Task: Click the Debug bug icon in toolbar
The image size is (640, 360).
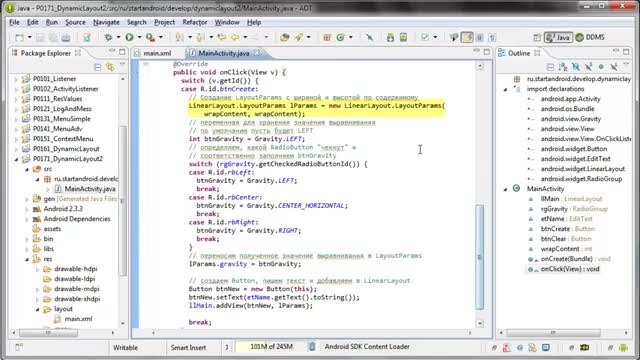Action: pos(108,38)
